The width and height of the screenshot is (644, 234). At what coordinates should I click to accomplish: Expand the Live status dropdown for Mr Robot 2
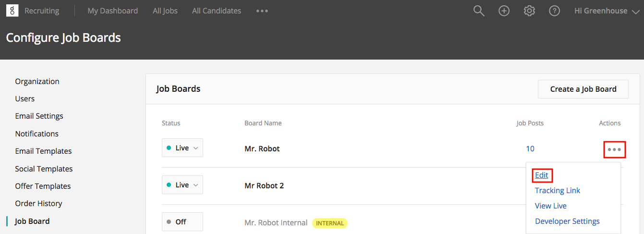182,185
